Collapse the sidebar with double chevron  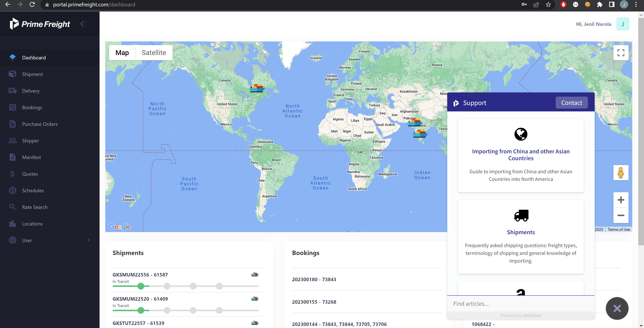click(x=83, y=24)
